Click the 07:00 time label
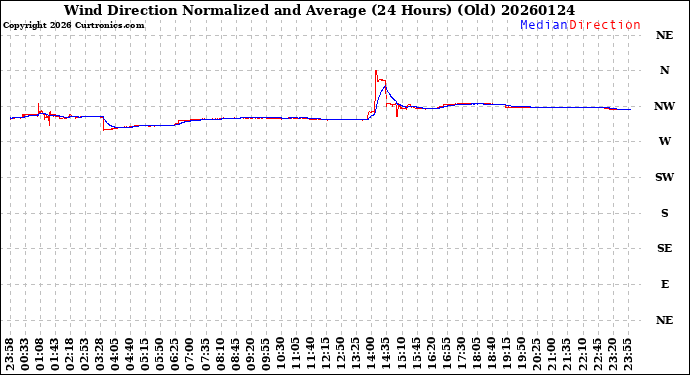 pos(191,355)
